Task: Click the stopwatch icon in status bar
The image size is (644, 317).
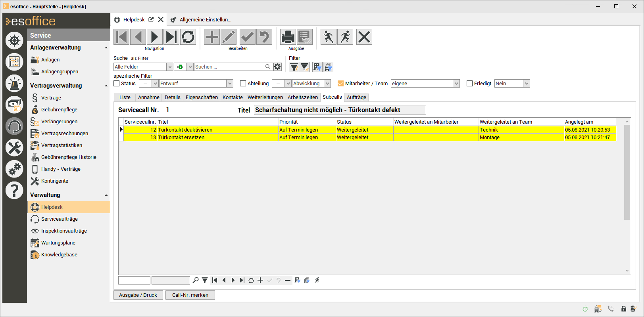Action: pos(585,309)
